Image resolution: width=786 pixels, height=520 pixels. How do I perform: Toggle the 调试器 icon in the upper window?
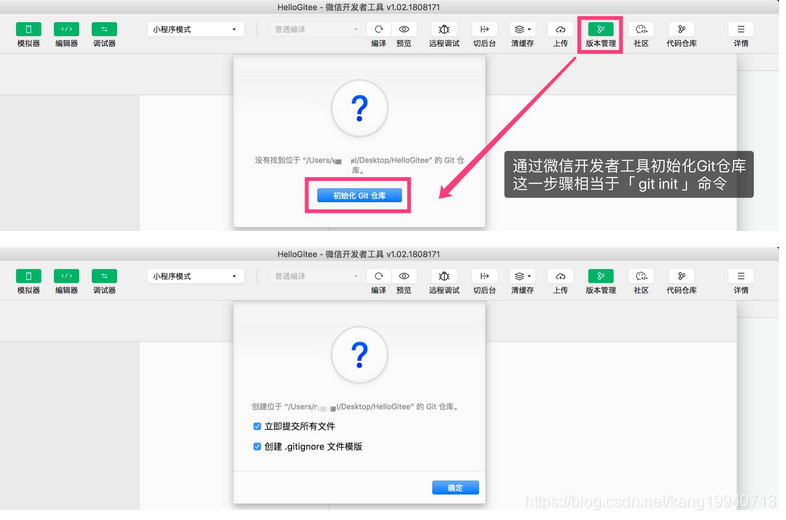(104, 29)
